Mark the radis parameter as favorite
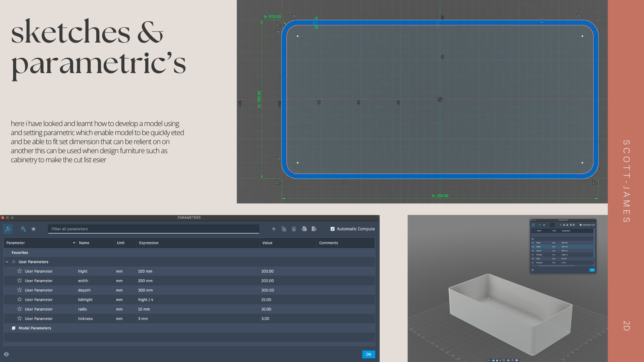 (x=19, y=309)
